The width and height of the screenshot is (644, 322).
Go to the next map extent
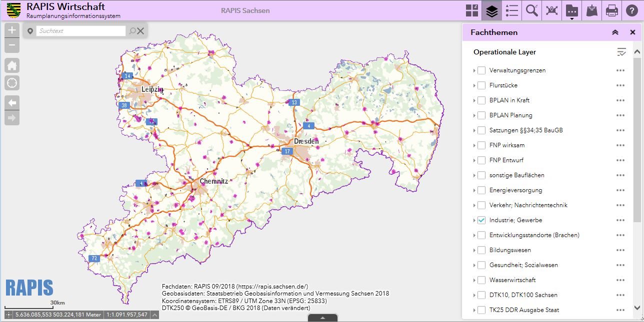click(x=12, y=118)
